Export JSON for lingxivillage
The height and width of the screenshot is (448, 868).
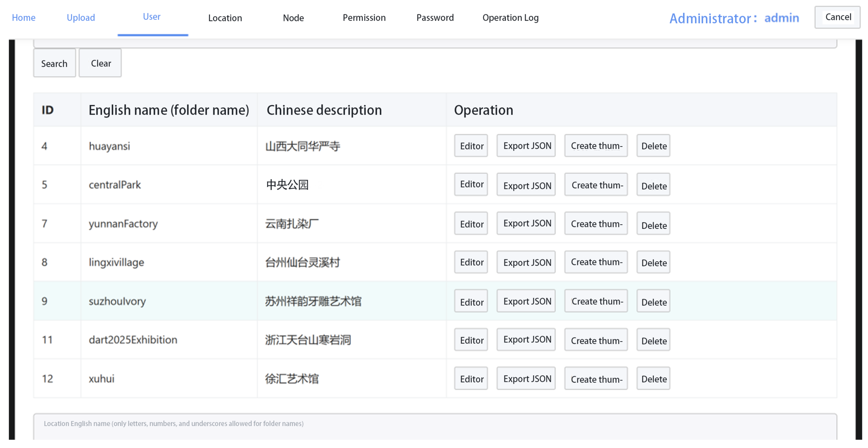526,262
